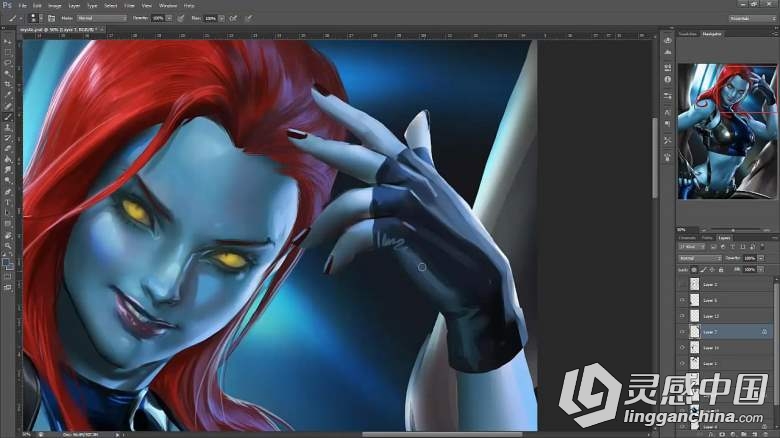Select the Hand tool
The width and height of the screenshot is (780, 438).
[7, 235]
